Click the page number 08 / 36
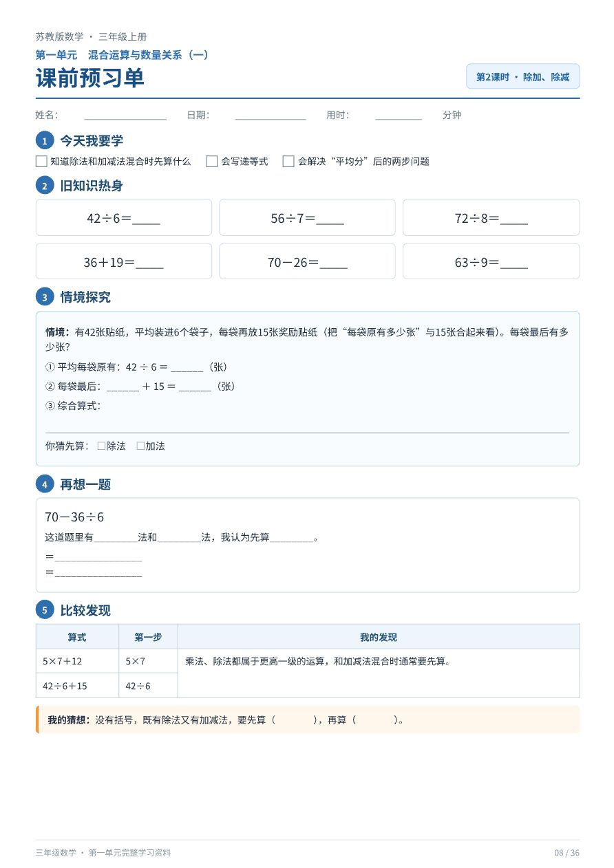 pos(567,853)
